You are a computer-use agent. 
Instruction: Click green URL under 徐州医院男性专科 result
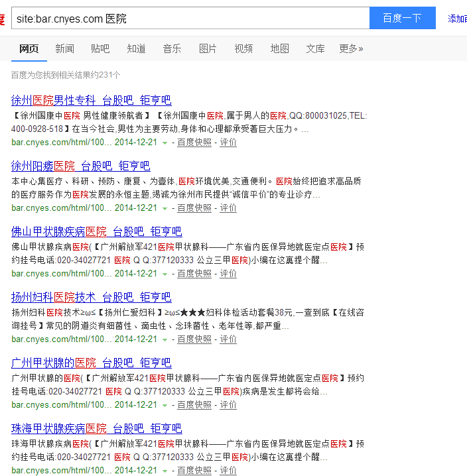[62, 143]
